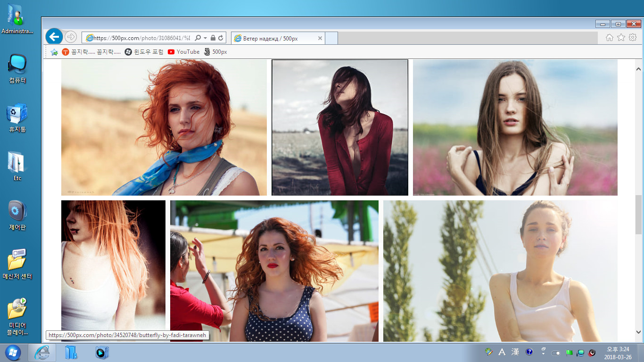Open the 휴지통 recycle bin icon
Viewport: 644px width, 362px height.
coord(17,118)
